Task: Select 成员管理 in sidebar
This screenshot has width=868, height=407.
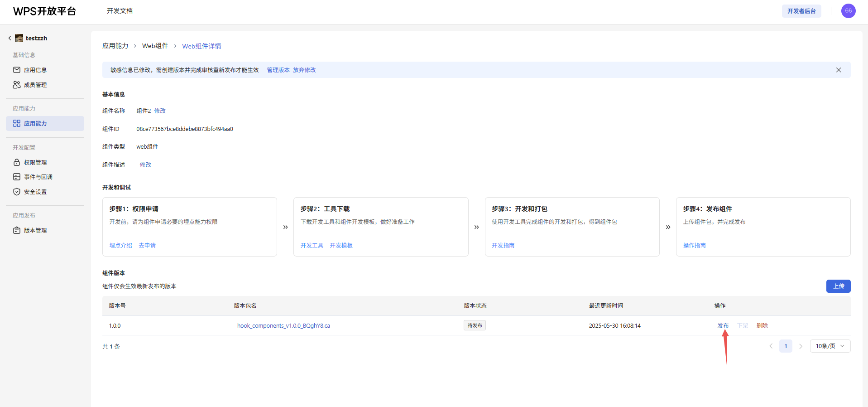Action: tap(35, 85)
